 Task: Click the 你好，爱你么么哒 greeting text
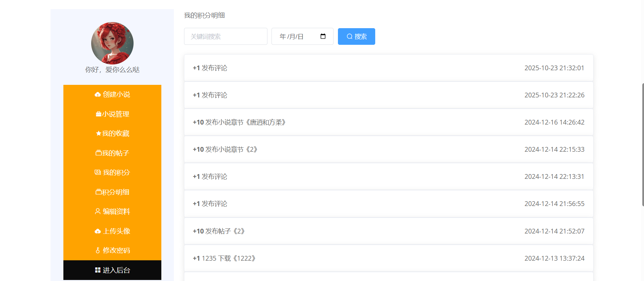tap(112, 70)
